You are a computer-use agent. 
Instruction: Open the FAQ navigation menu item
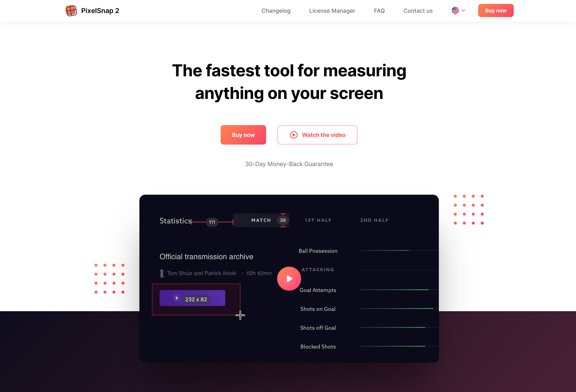(379, 10)
